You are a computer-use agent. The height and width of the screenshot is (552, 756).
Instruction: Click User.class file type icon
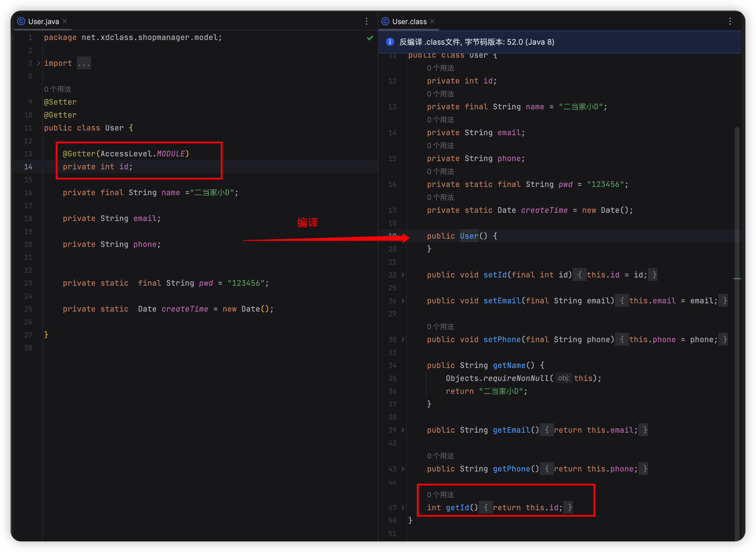(385, 21)
